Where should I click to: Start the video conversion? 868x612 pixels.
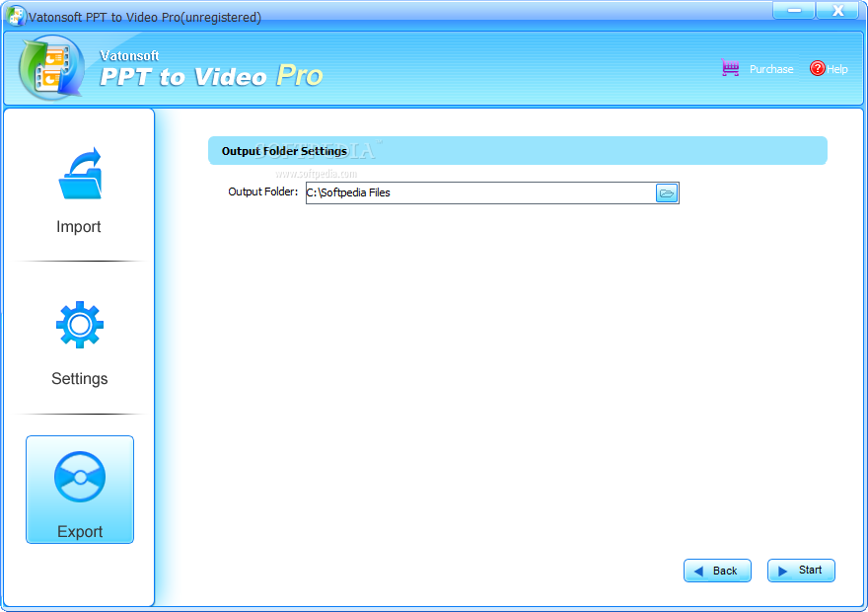[x=801, y=571]
